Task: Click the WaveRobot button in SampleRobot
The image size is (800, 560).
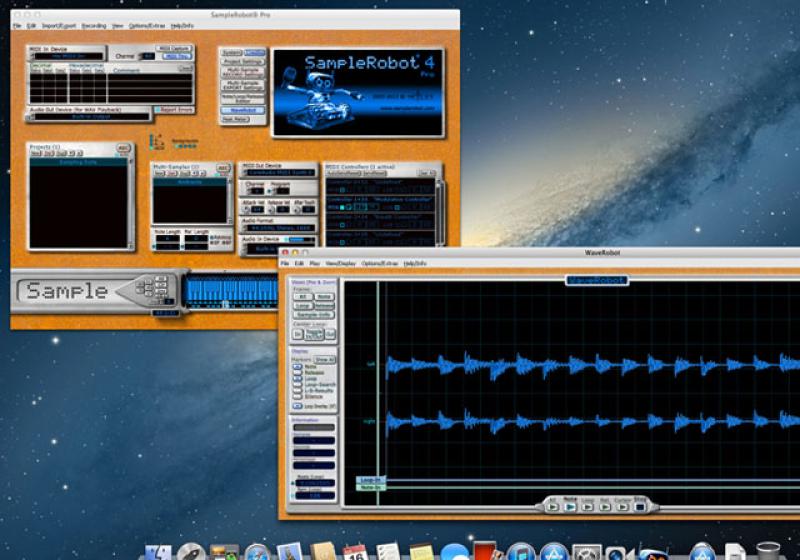Action: pyautogui.click(x=242, y=110)
